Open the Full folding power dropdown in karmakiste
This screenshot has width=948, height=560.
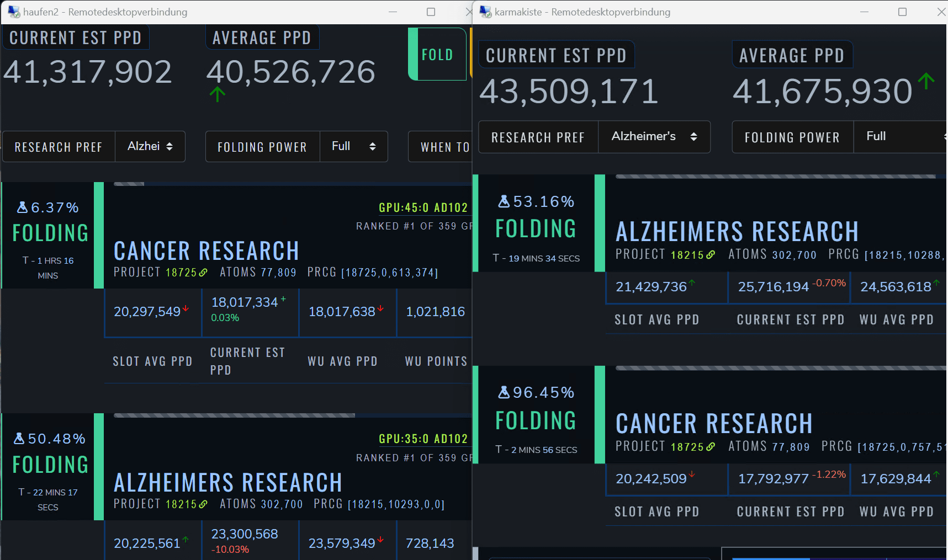(x=901, y=136)
